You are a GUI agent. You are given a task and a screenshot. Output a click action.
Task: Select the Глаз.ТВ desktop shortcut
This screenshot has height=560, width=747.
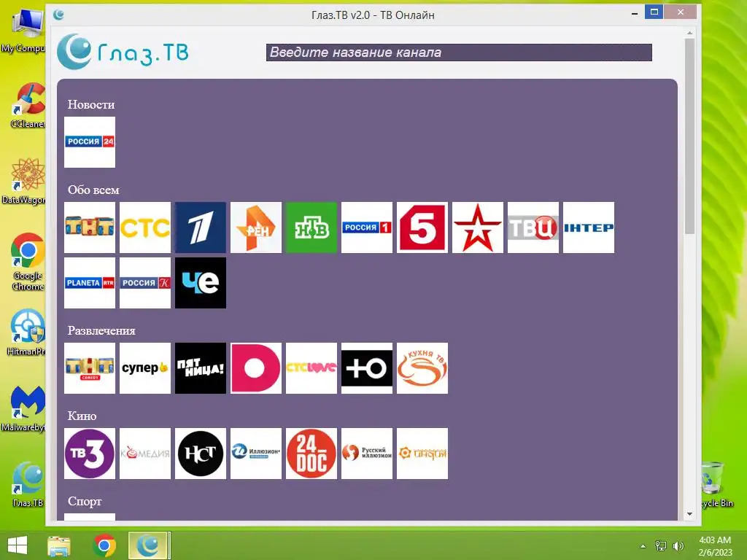coord(28,484)
